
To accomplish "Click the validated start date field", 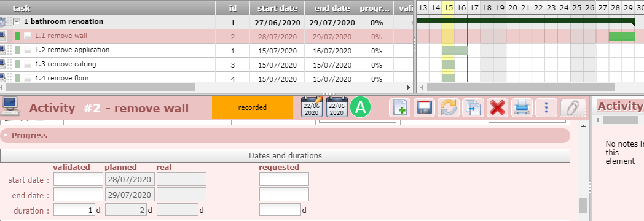I will point(79,179).
